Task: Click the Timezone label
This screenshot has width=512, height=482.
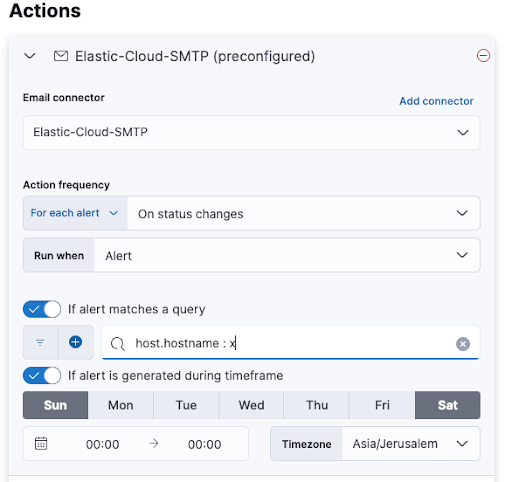Action: point(307,444)
